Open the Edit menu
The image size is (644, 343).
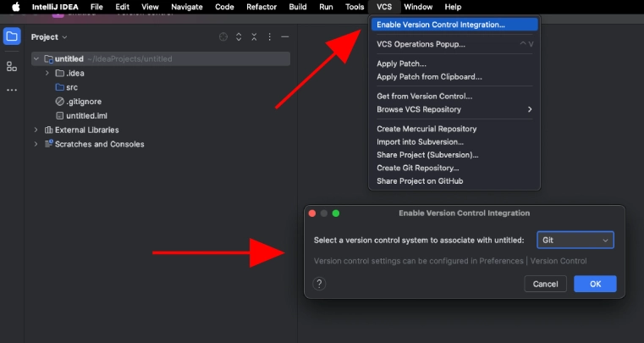click(123, 7)
